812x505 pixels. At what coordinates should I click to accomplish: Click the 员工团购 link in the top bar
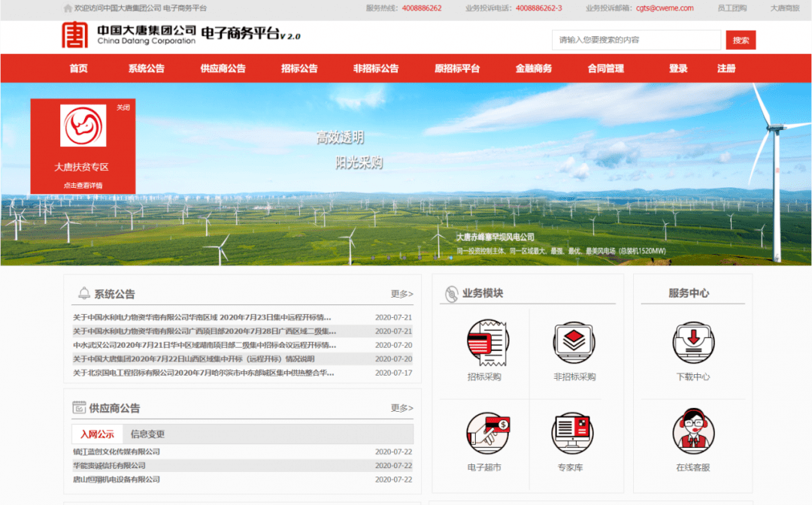(x=732, y=8)
